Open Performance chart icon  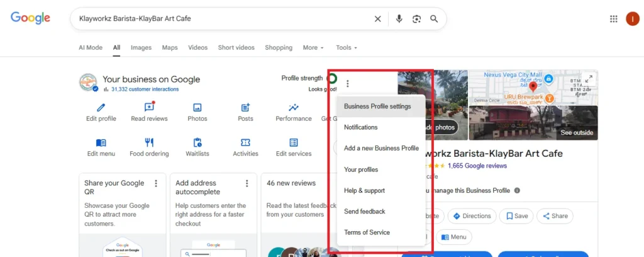coord(293,108)
